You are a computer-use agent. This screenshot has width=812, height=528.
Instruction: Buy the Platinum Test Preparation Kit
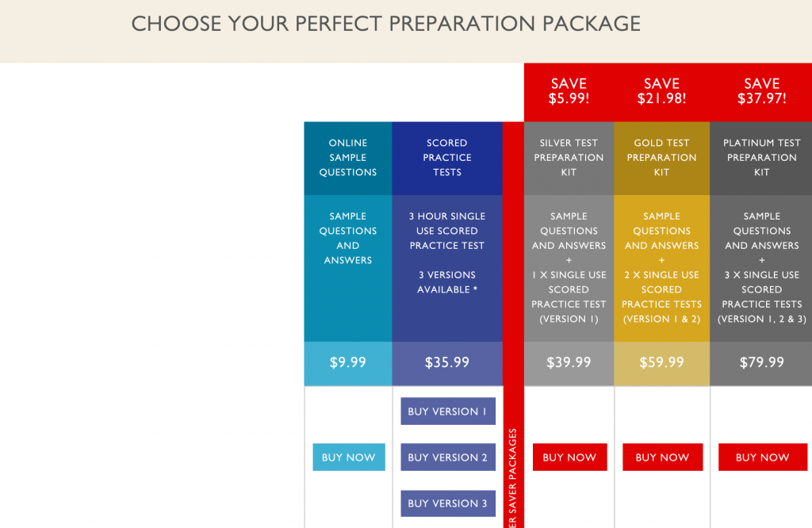click(x=763, y=457)
